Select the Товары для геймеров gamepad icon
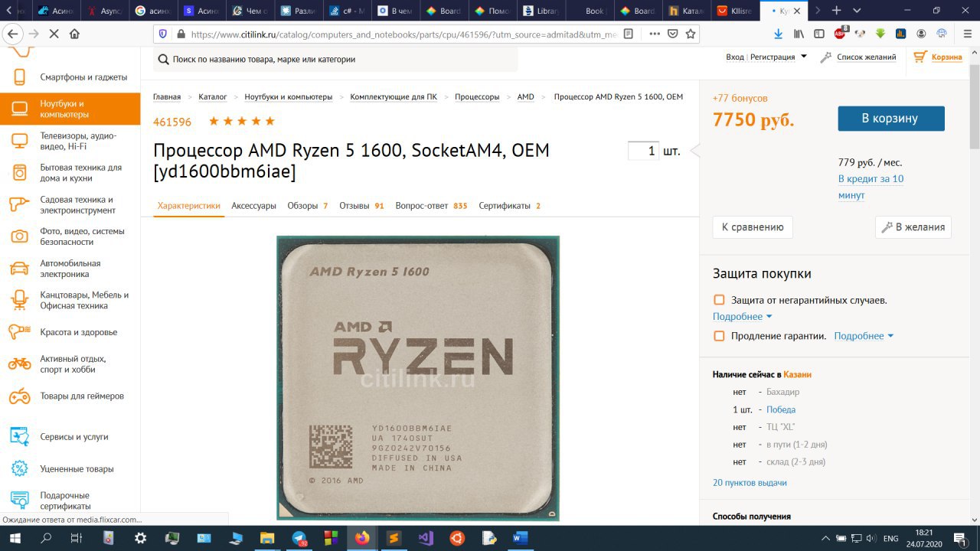This screenshot has height=551, width=980. tap(20, 396)
